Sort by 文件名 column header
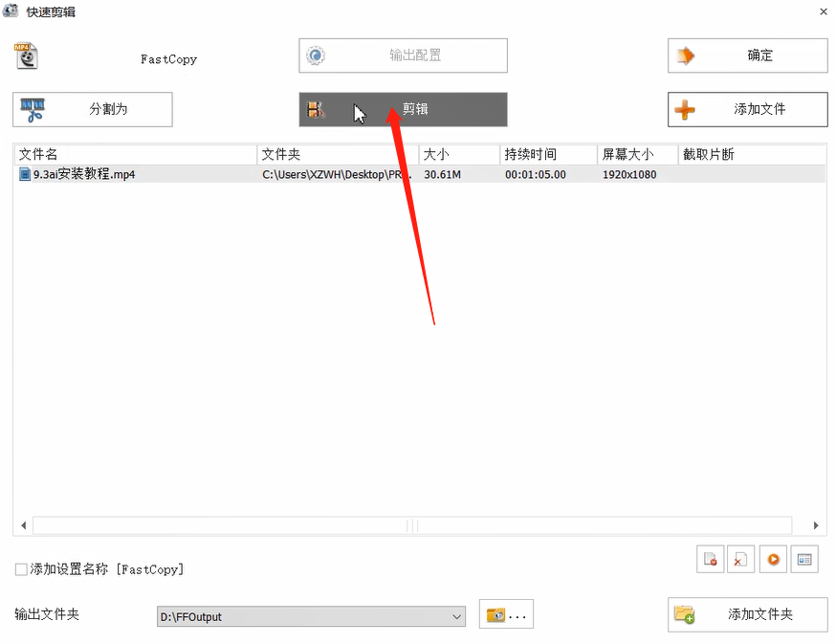Viewport: 836px width, 644px height. coord(136,155)
